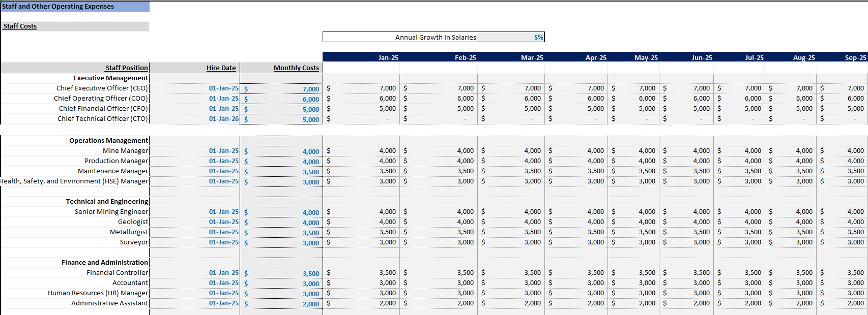
Task: Select the 'Maintenance Manager' row label
Action: click(113, 171)
